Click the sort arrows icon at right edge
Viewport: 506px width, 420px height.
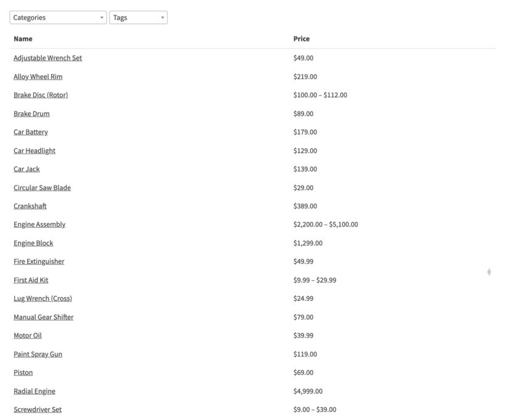tap(489, 272)
